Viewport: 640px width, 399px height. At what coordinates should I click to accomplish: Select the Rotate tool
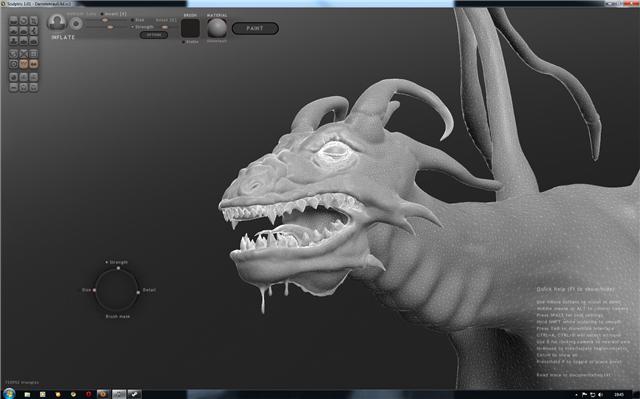pyautogui.click(x=24, y=20)
